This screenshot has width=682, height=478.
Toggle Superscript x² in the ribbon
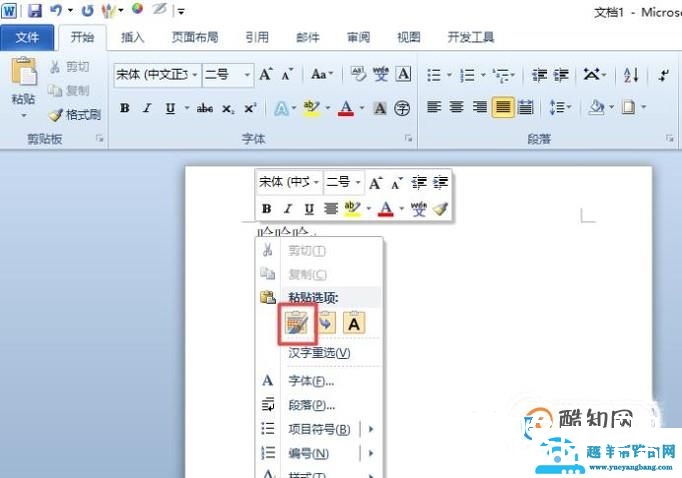[250, 108]
